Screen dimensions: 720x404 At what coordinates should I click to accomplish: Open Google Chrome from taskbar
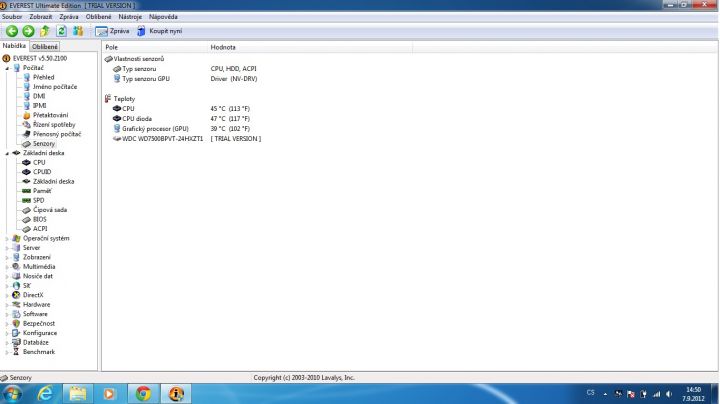pyautogui.click(x=143, y=394)
